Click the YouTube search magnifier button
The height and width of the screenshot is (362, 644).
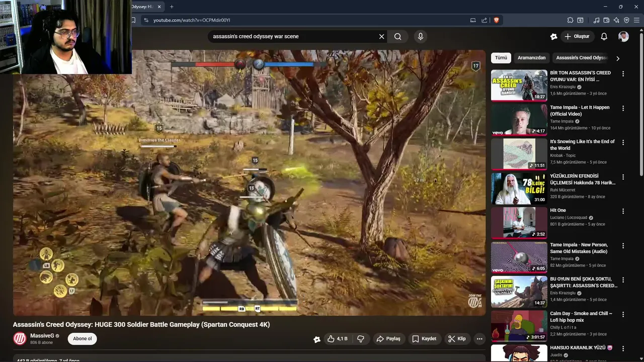[397, 36]
